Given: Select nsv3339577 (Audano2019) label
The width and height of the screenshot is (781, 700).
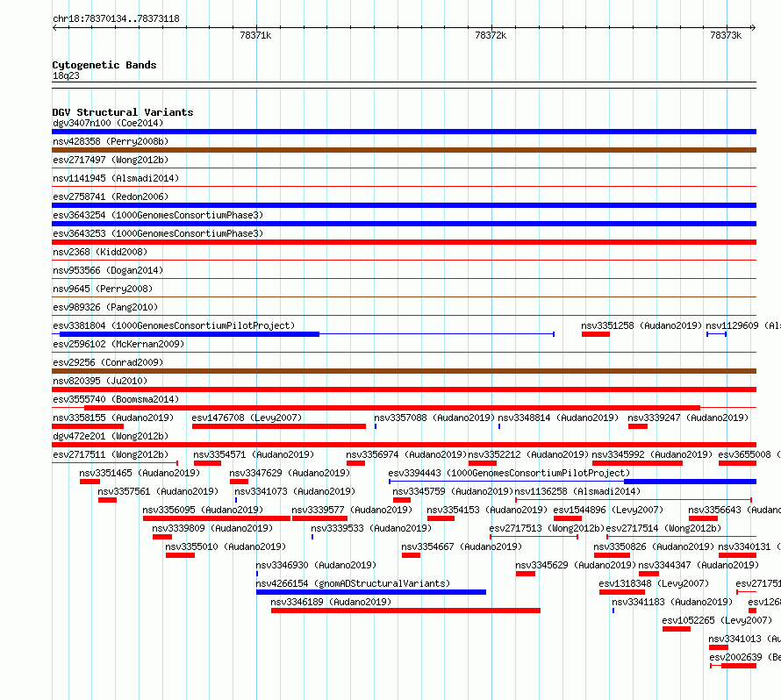Looking at the screenshot, I should [x=352, y=510].
